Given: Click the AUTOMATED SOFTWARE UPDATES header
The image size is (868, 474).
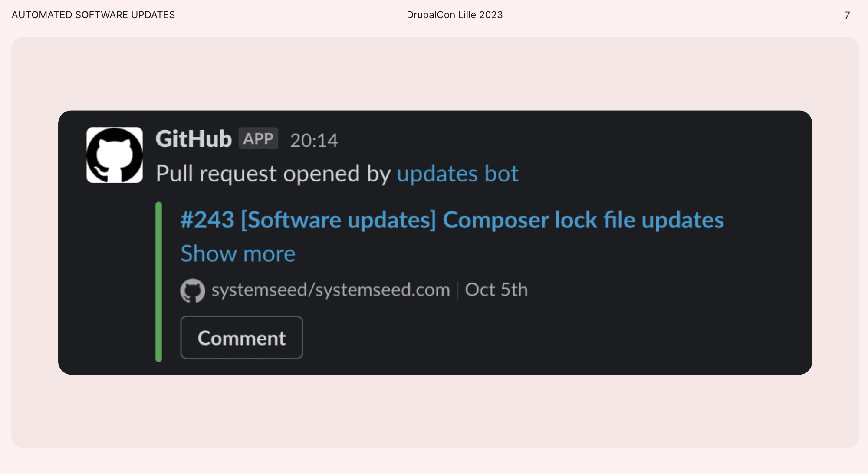Looking at the screenshot, I should pos(93,15).
